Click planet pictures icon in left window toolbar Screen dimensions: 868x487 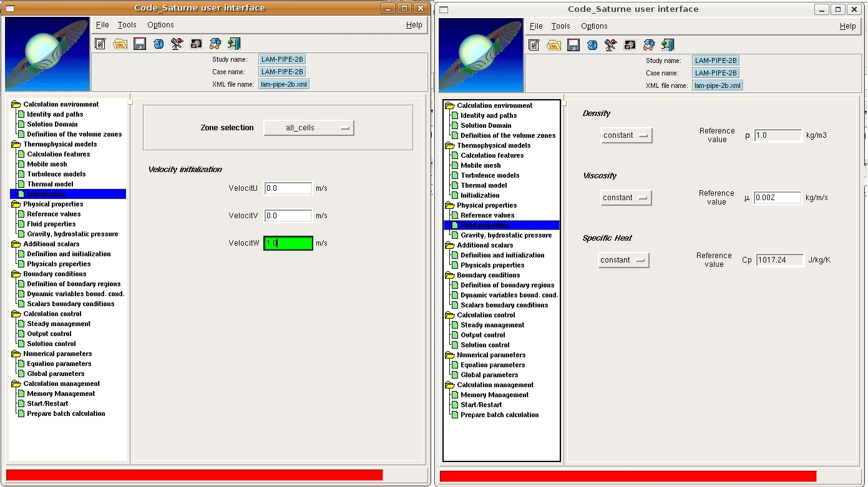click(x=196, y=44)
